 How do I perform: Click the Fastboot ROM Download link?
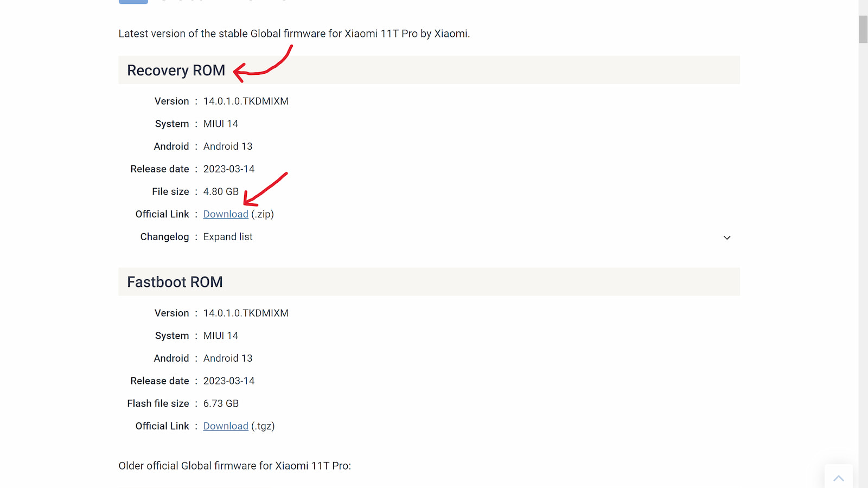point(226,426)
